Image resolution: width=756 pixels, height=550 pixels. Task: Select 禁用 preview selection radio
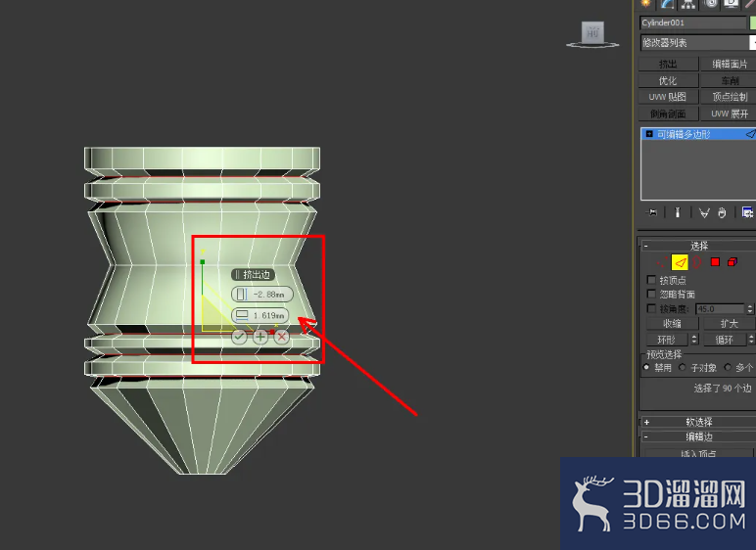(646, 367)
